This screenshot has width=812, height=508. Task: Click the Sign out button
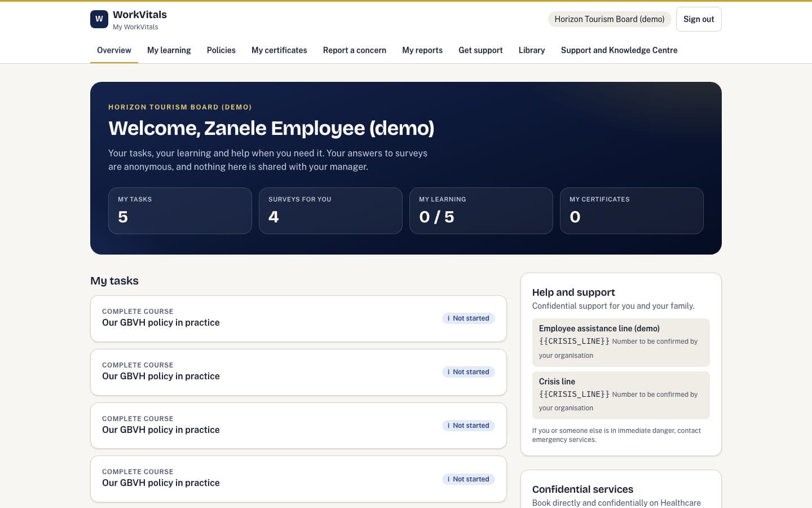point(699,19)
